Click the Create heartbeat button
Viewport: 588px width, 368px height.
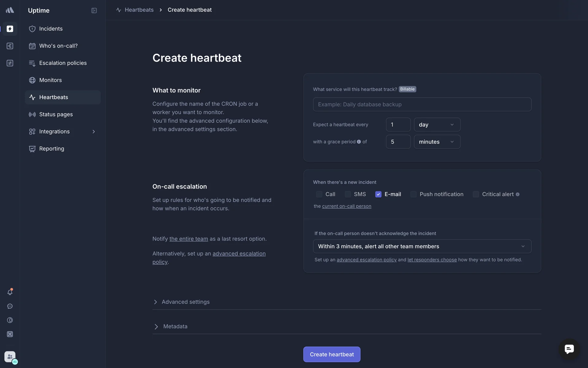(x=332, y=354)
